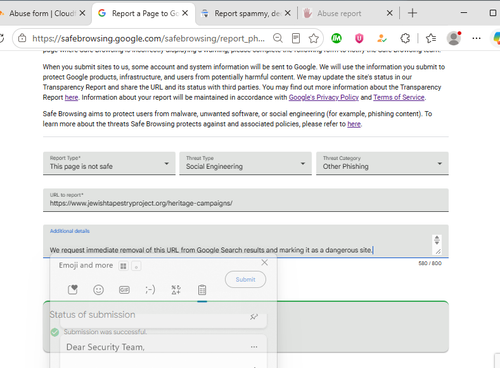Viewport: 500px width, 368px height.
Task: Expand the Report Type dropdown
Action: [109, 163]
